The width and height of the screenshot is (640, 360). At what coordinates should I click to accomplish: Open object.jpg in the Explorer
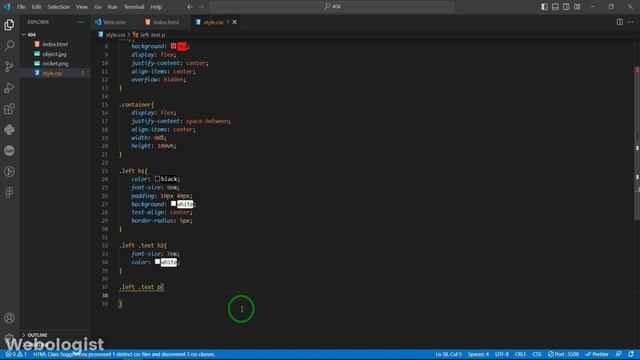[x=54, y=54]
